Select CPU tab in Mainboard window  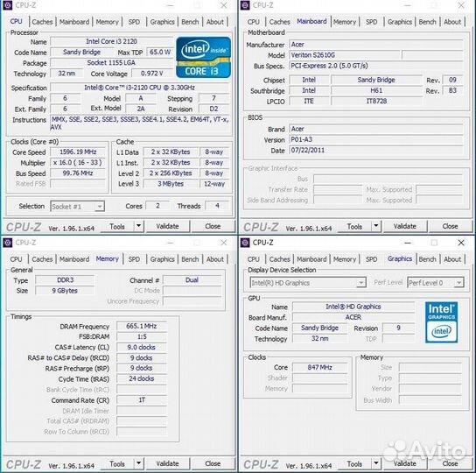click(254, 22)
